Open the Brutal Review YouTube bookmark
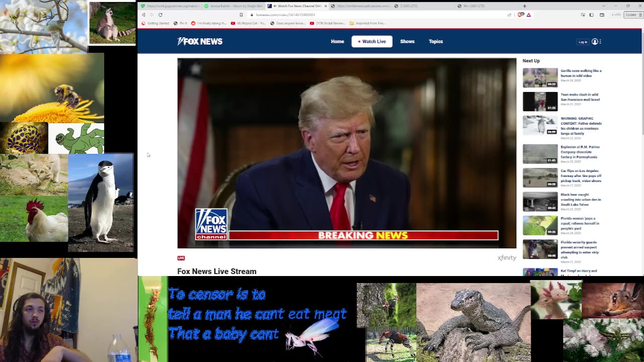This screenshot has width=644, height=362. (x=328, y=23)
